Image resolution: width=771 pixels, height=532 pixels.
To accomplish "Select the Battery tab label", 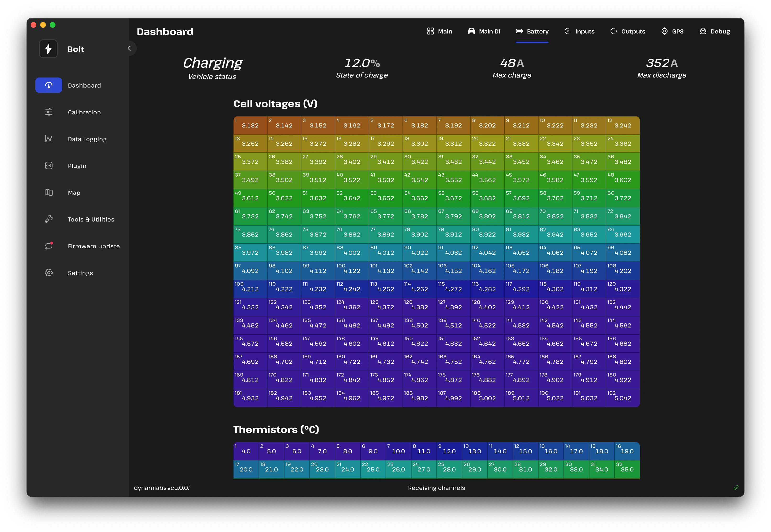I will [537, 31].
